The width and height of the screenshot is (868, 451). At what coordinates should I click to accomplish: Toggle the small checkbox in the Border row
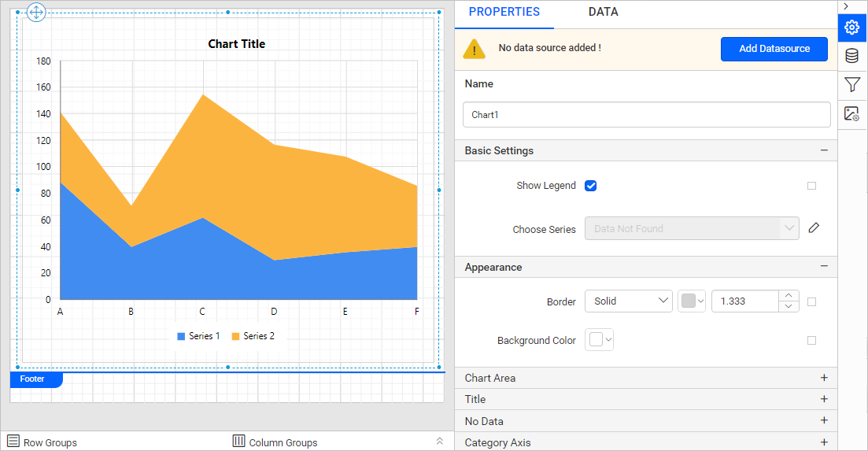811,301
